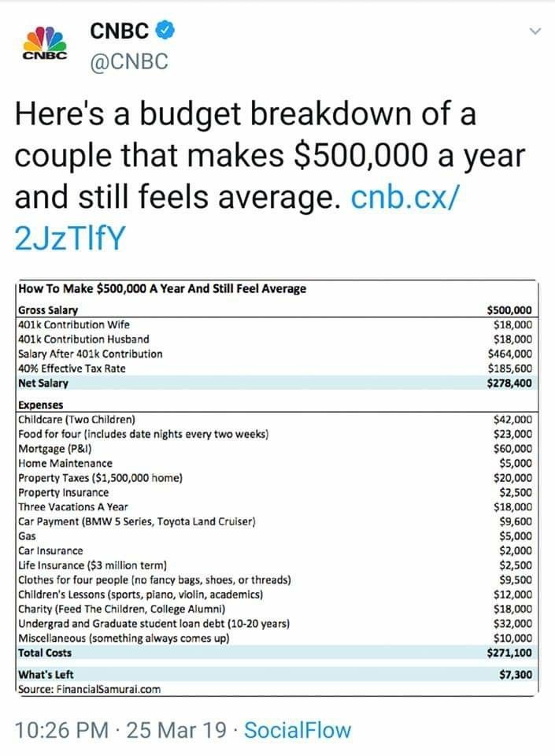Click the 40% Effective Tax Rate row
This screenshot has width=555, height=756.
(276, 369)
